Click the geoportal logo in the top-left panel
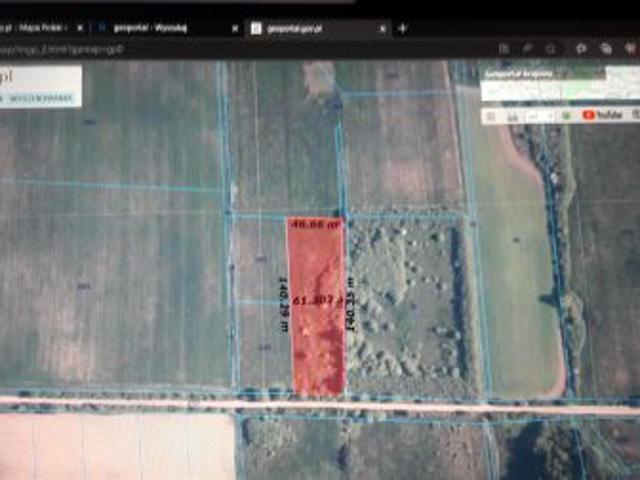 [7, 76]
